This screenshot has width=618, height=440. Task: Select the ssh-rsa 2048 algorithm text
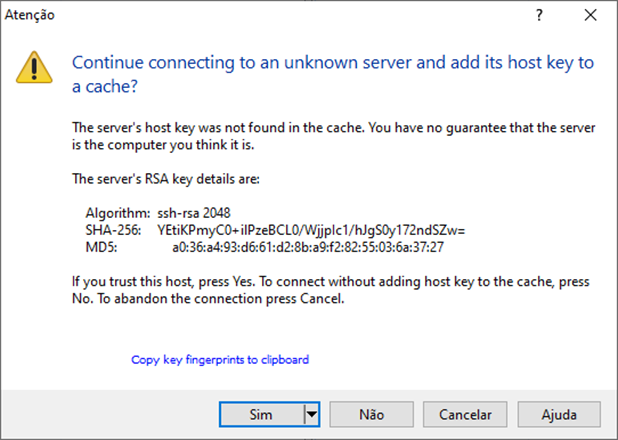(194, 213)
